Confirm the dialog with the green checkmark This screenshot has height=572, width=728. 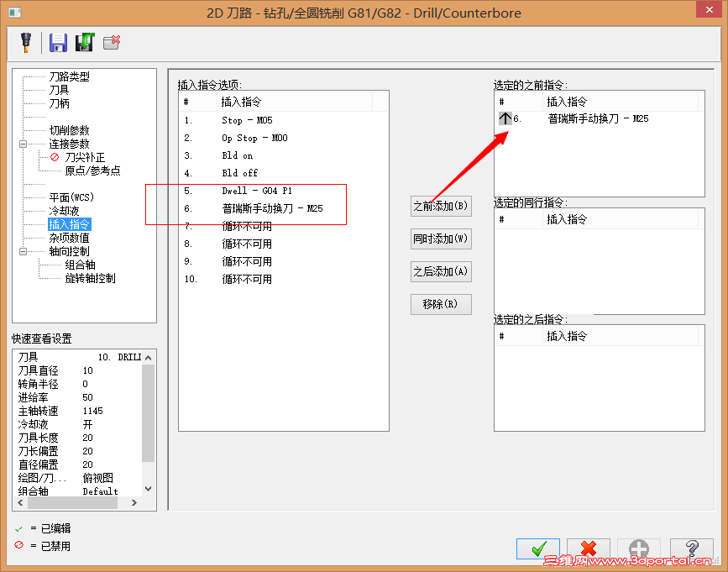point(537,548)
